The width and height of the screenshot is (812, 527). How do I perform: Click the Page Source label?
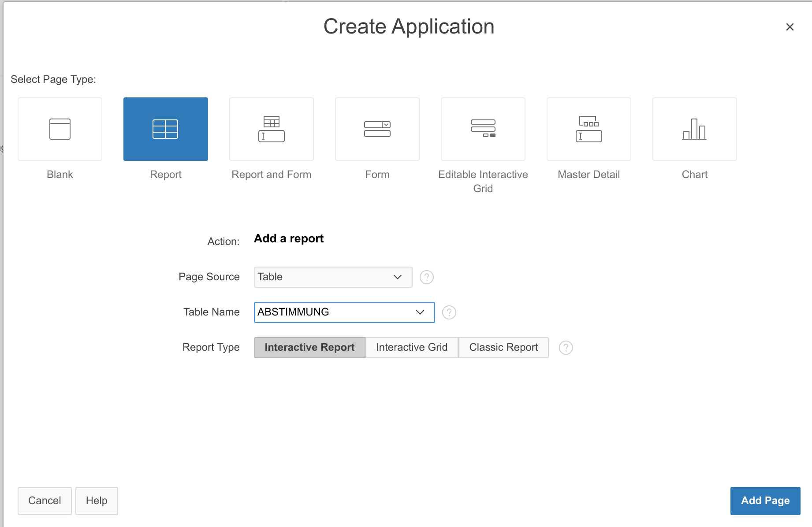209,277
